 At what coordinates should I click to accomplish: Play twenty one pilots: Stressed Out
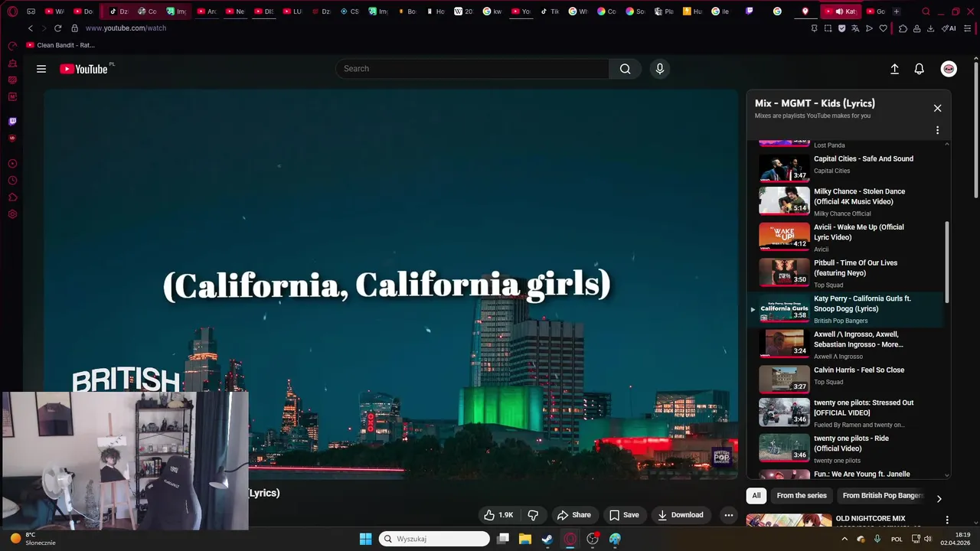pos(846,412)
